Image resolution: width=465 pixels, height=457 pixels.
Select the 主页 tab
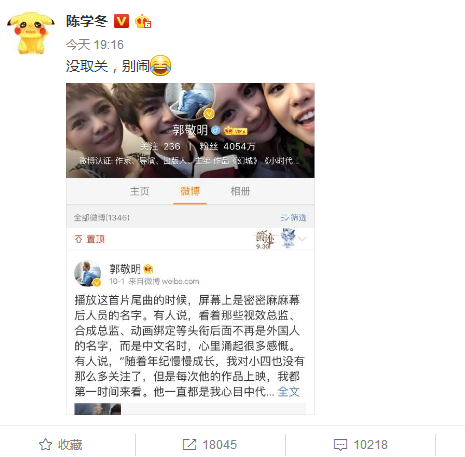[x=140, y=191]
